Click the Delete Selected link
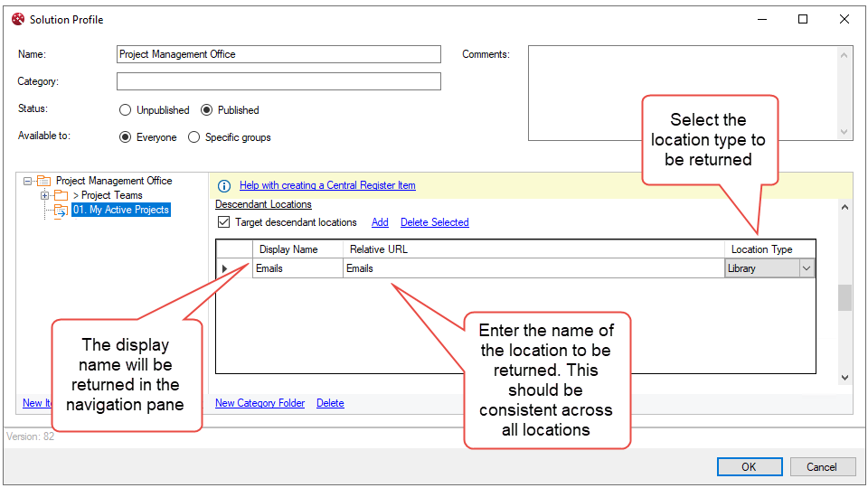This screenshot has width=868, height=488. click(x=434, y=222)
